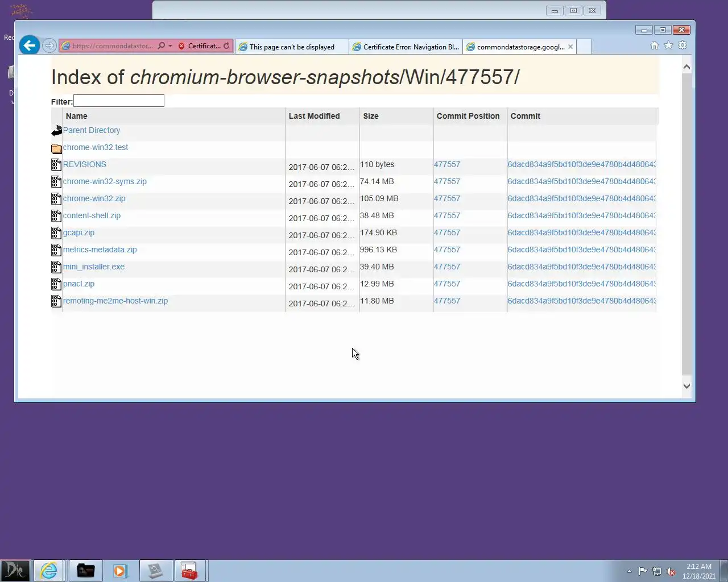Open commit hash link in chrome-win32.zip row

582,198
